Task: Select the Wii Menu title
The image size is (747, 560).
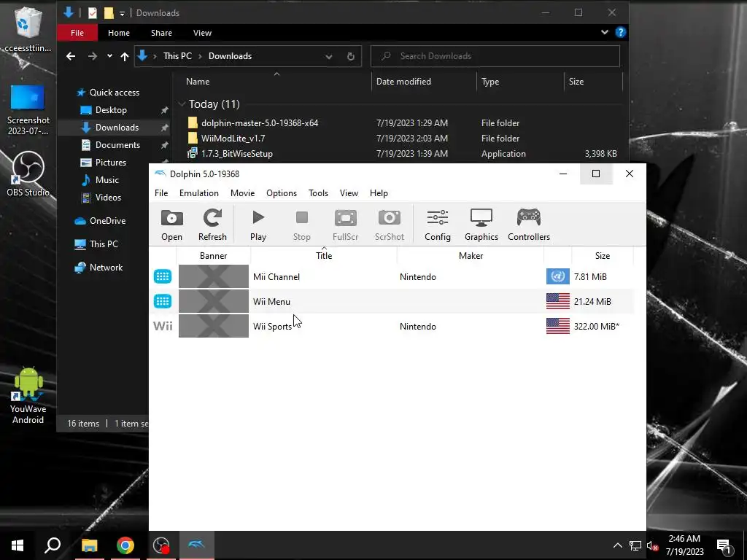Action: tap(271, 301)
